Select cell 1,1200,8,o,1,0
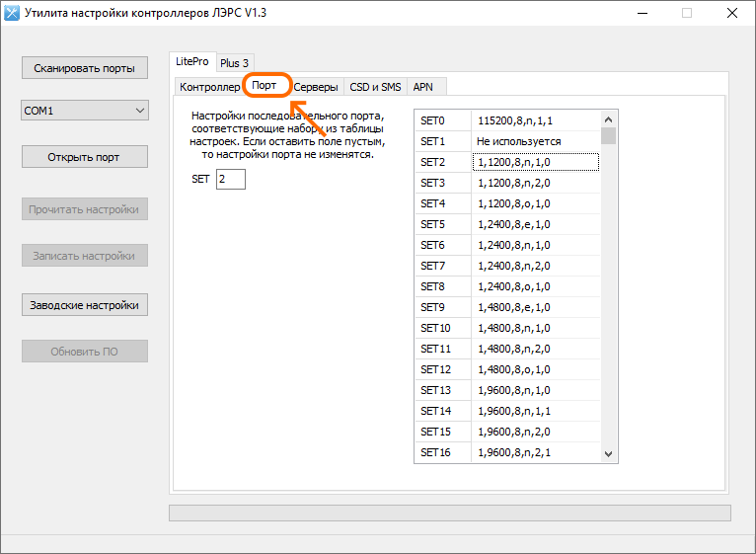Viewport: 756px width, 554px height. (536, 203)
